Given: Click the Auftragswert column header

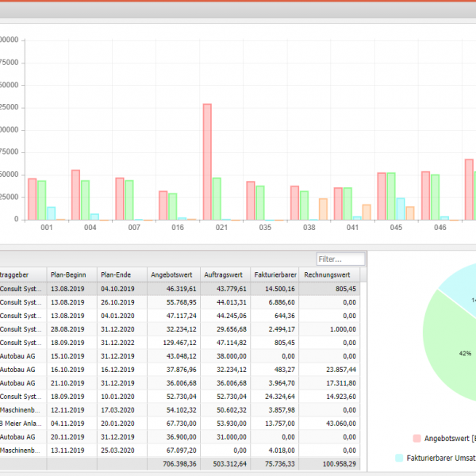Looking at the screenshot, I should tap(224, 274).
